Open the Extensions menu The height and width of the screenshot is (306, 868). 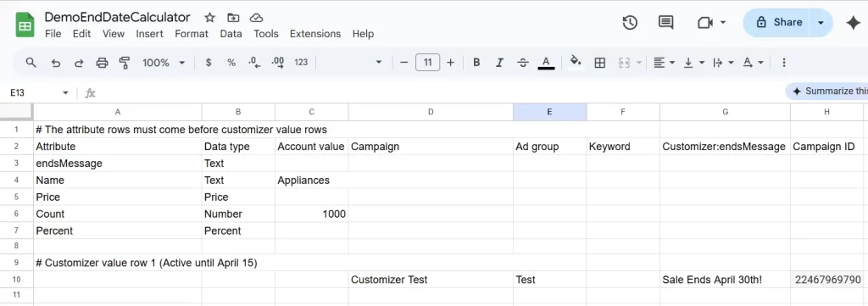315,34
